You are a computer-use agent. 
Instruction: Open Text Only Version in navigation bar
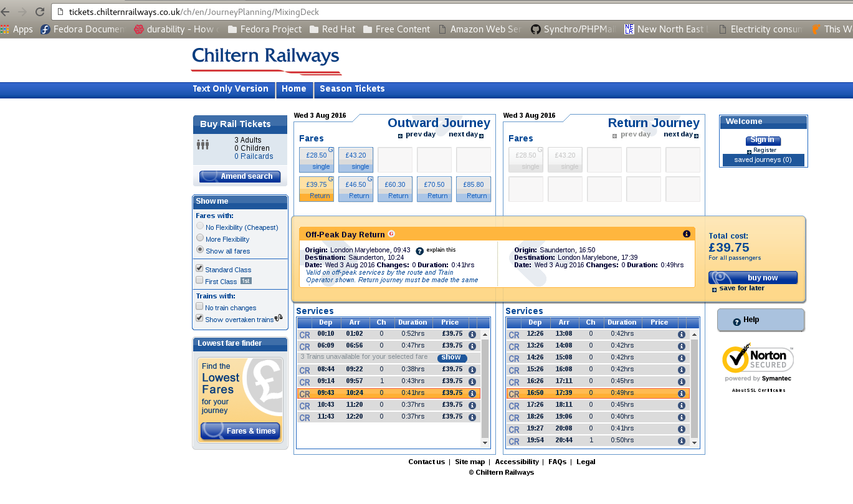[231, 89]
